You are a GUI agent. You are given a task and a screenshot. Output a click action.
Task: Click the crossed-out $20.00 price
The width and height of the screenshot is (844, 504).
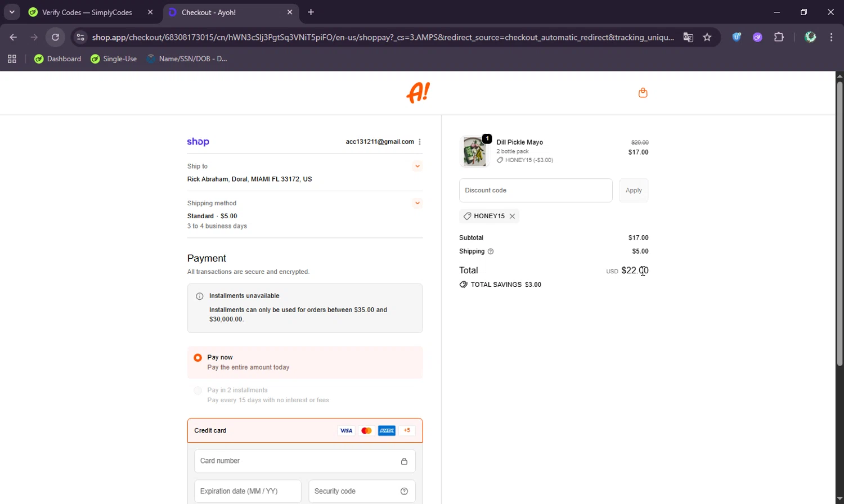click(x=640, y=142)
